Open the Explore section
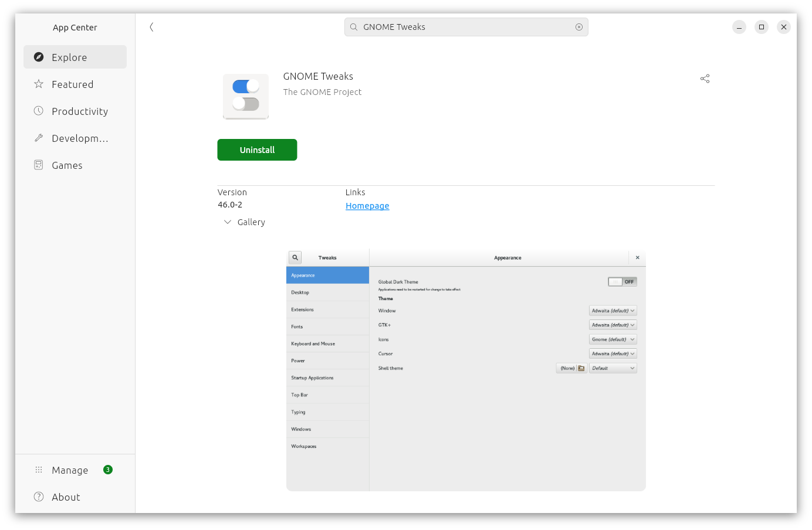Screen dimensions: 812x530 click(75, 57)
